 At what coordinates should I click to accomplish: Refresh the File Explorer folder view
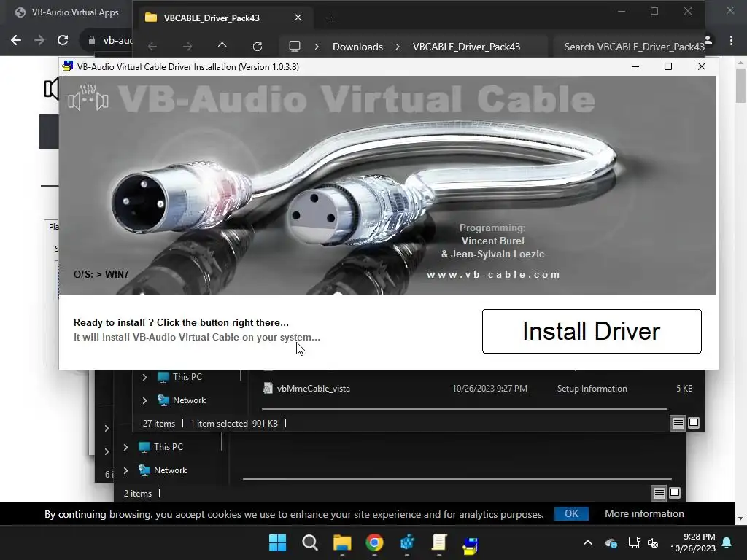pos(258,47)
